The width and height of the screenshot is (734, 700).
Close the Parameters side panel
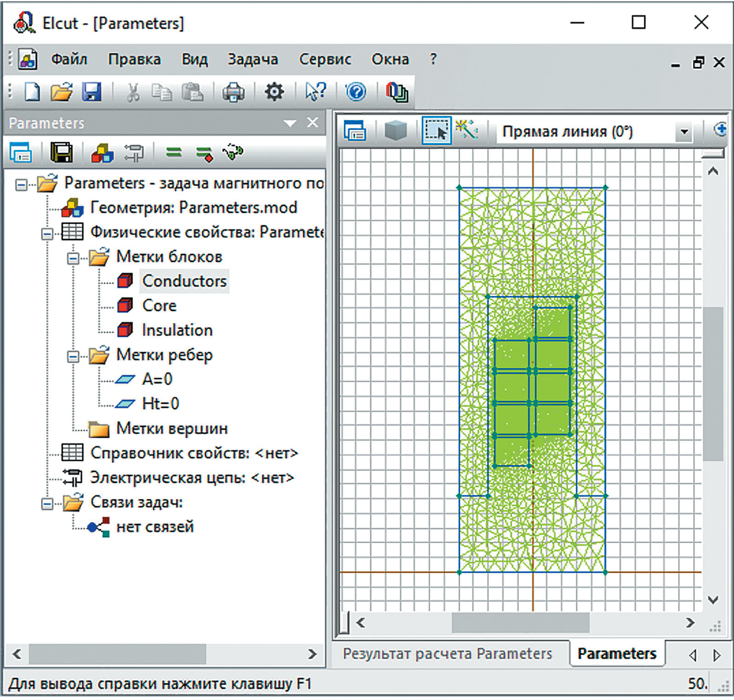(313, 123)
